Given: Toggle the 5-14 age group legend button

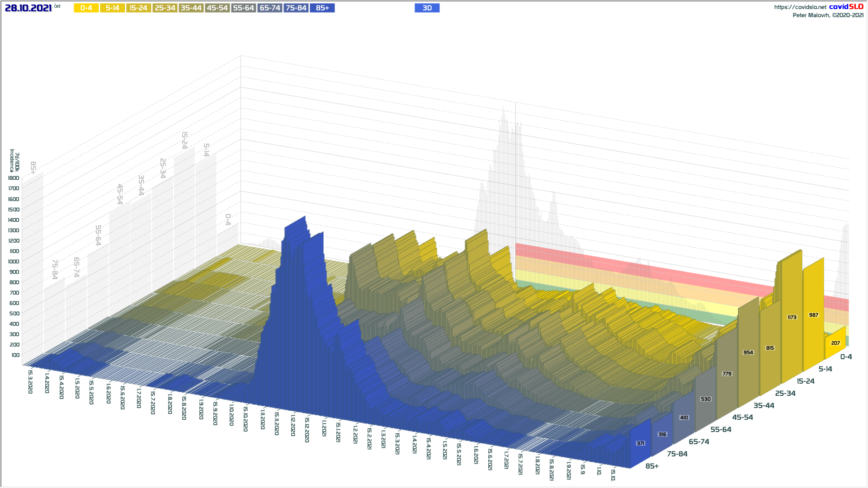Looking at the screenshot, I should click(113, 8).
